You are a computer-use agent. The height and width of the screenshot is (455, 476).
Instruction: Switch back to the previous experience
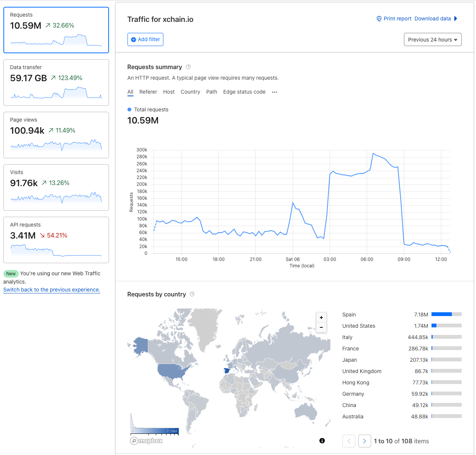[52, 290]
